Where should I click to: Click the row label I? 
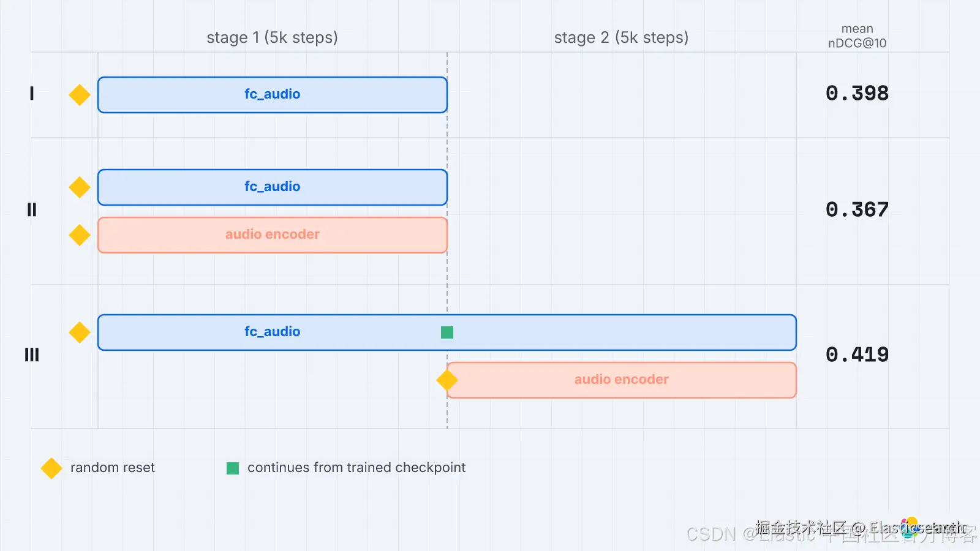pyautogui.click(x=32, y=94)
